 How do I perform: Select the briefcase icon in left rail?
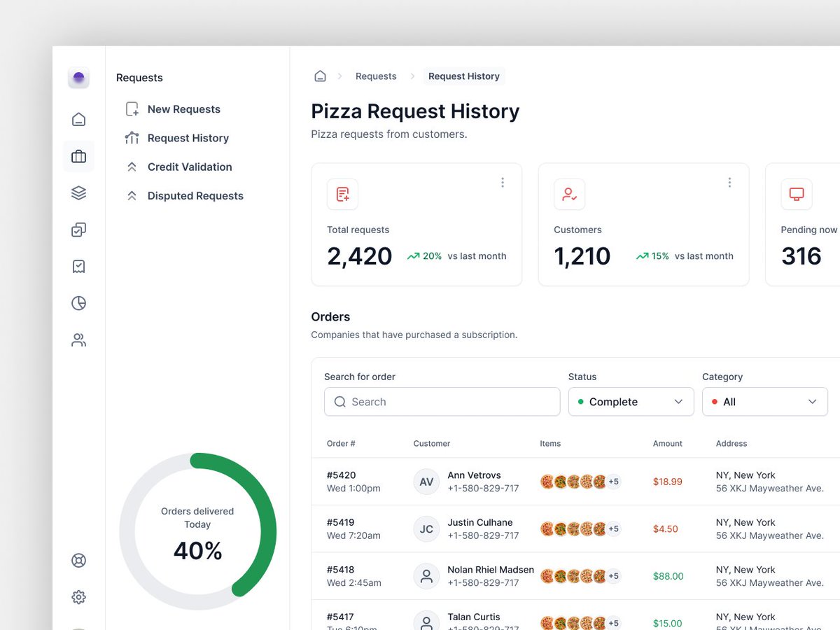78,156
